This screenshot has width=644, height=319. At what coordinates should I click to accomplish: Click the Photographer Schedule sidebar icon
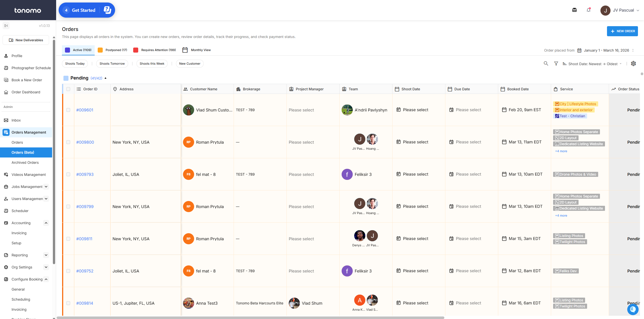pyautogui.click(x=6, y=68)
